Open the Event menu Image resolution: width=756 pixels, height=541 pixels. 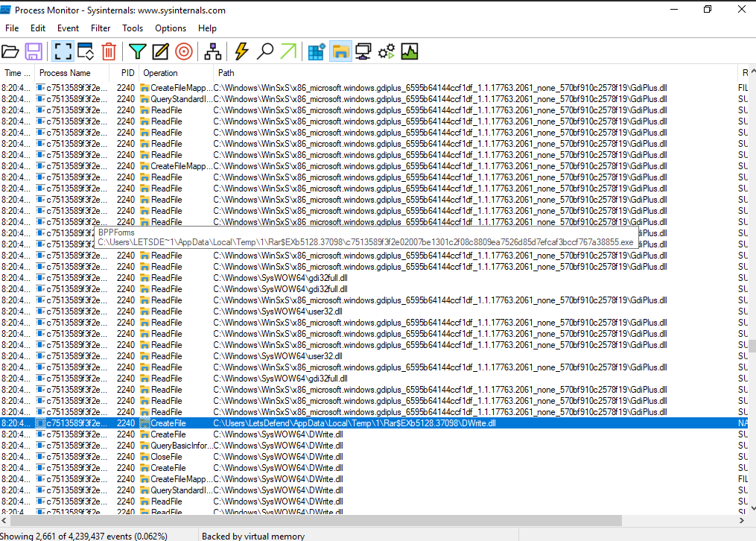[68, 28]
